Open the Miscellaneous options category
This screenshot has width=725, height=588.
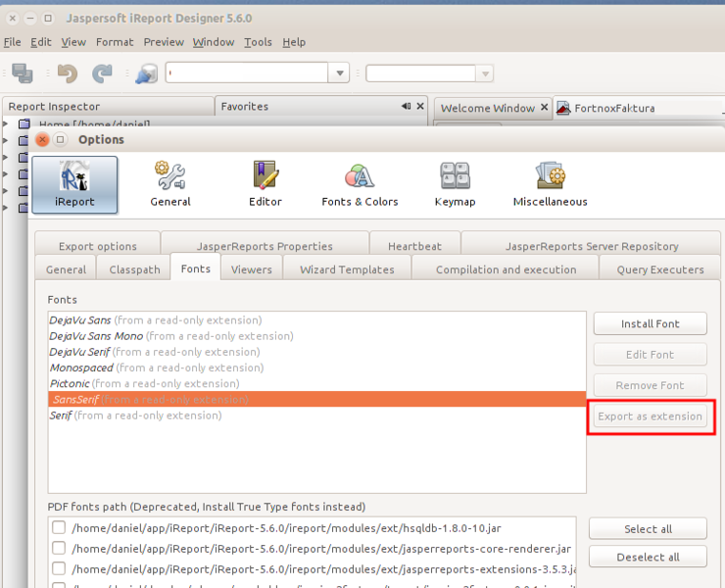point(550,184)
